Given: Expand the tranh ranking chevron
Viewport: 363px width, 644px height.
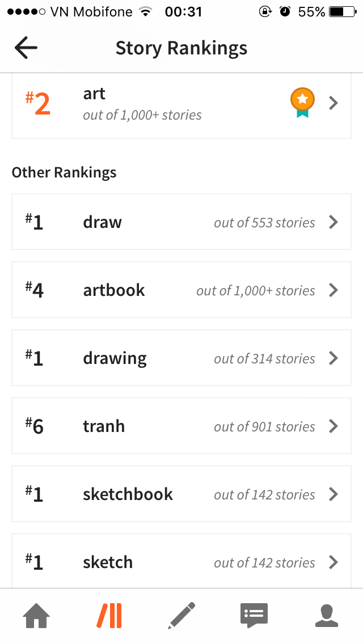Looking at the screenshot, I should 334,426.
